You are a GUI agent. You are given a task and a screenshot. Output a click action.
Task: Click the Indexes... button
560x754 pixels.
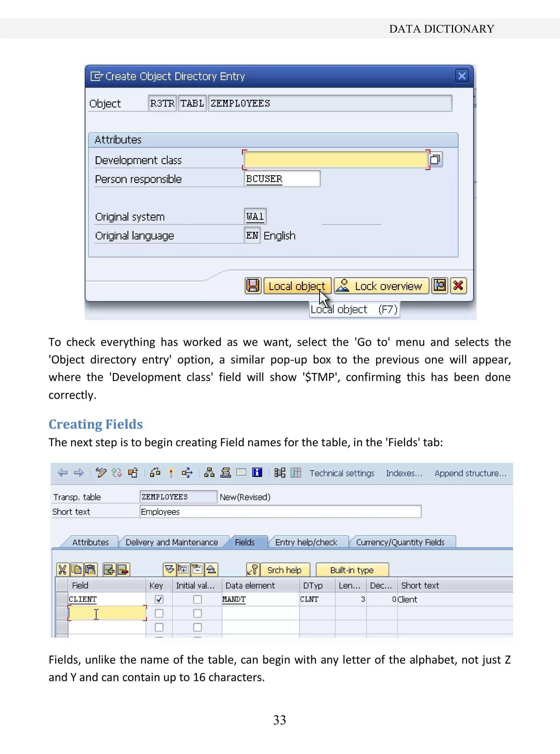pyautogui.click(x=404, y=473)
